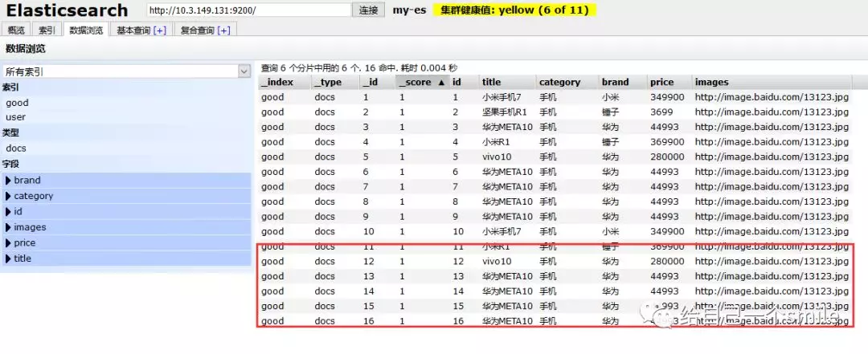Focus the Elasticsearch URL input field

pos(249,10)
